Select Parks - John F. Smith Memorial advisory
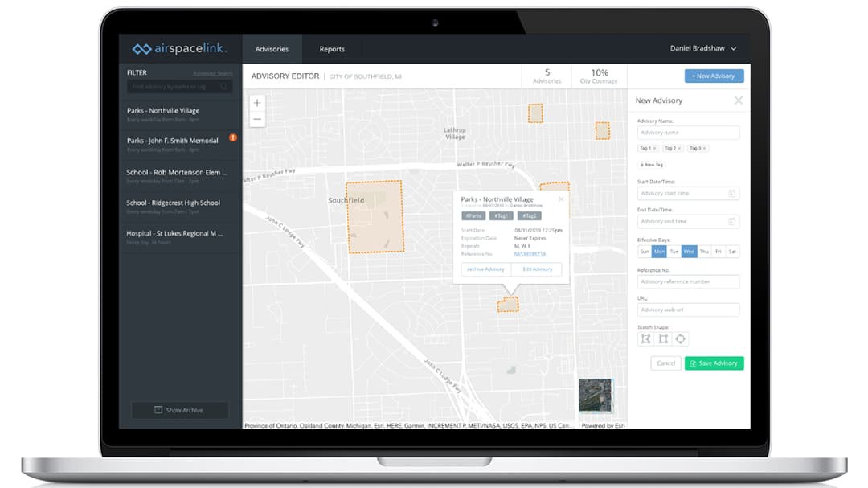868x488 pixels. click(181, 145)
